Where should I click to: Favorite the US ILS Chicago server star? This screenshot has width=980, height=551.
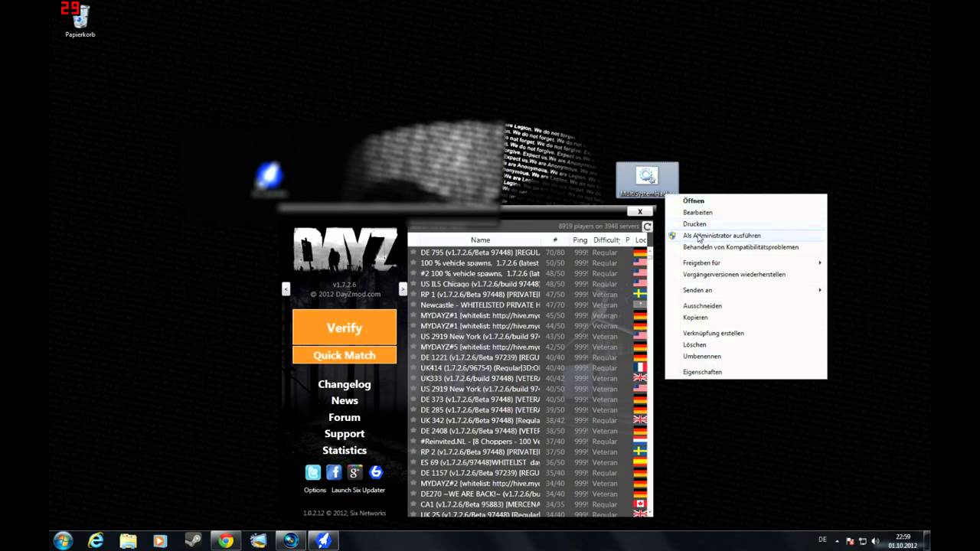[413, 284]
